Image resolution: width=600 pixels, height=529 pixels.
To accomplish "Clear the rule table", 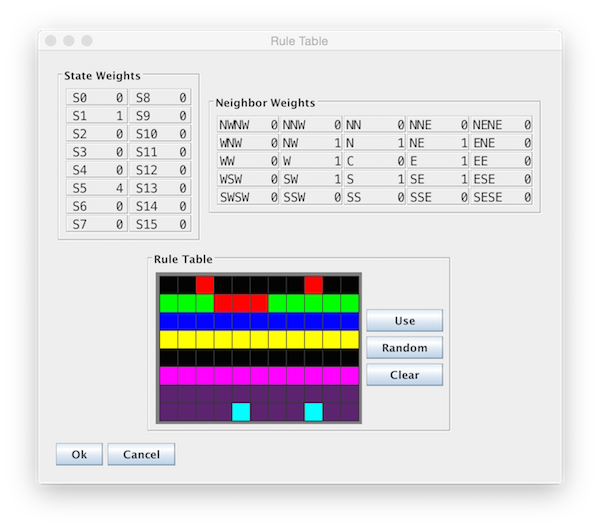I will (x=404, y=375).
